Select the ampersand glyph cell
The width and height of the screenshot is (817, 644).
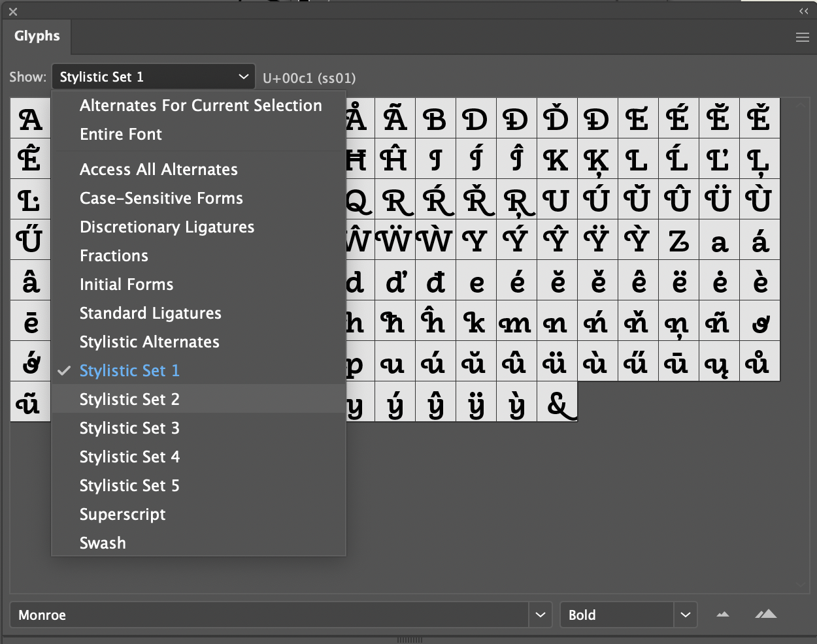(x=558, y=402)
